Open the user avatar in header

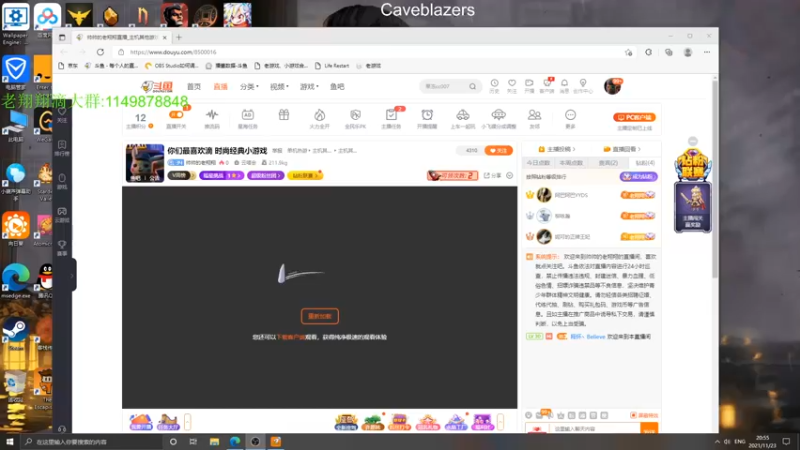click(x=612, y=86)
